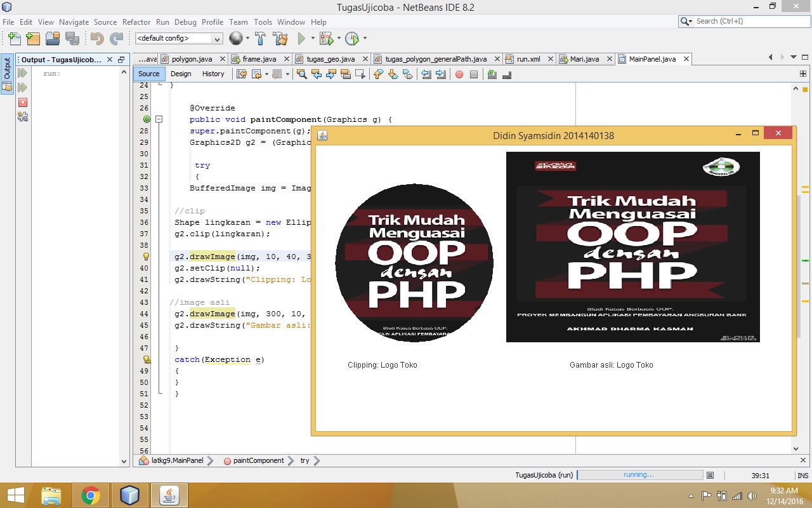Toggle Bookmark icon in editor toolbar
This screenshot has width=812, height=508.
408,74
